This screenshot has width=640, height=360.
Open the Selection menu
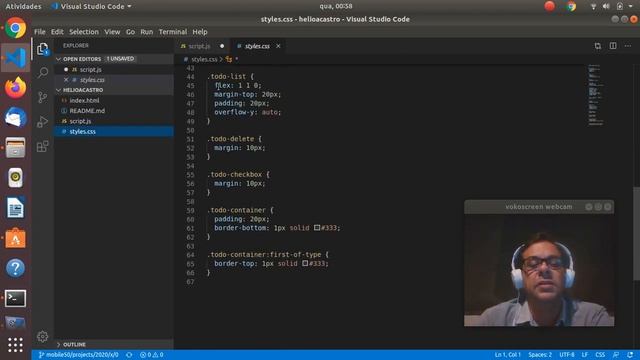(84, 32)
